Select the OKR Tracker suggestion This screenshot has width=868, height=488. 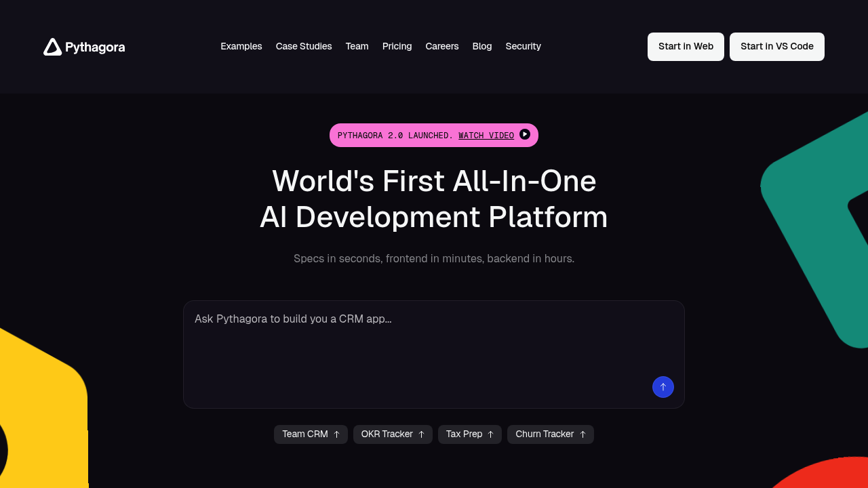tap(393, 434)
